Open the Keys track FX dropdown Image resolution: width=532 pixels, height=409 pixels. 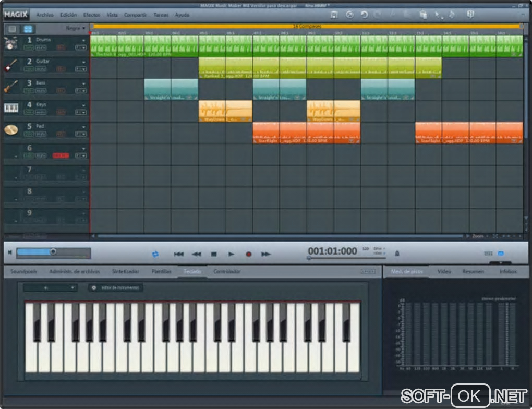[81, 112]
